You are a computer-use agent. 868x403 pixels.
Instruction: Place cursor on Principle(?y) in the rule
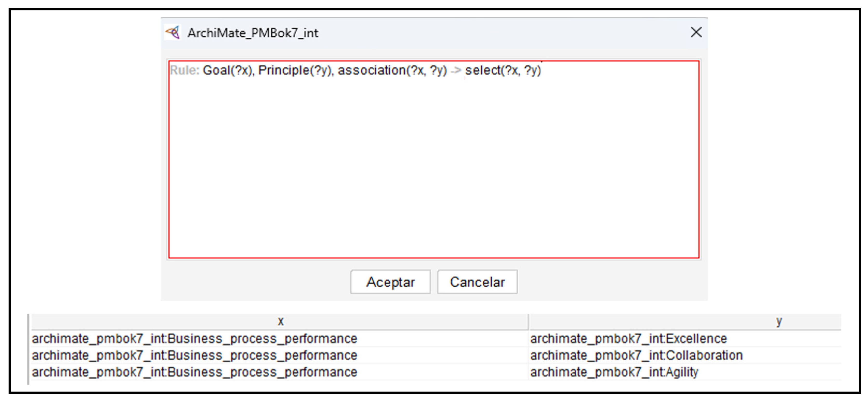point(296,70)
